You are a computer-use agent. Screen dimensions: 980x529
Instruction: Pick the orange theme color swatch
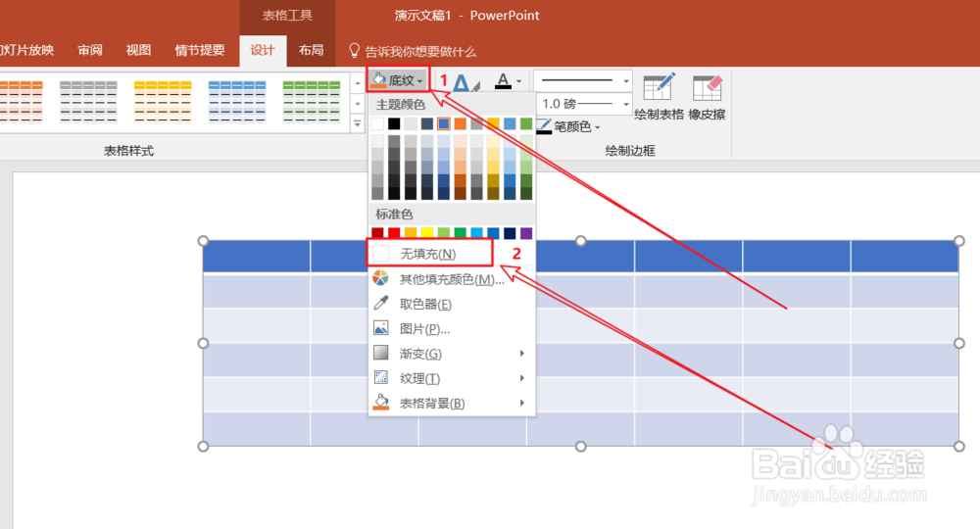coord(460,123)
